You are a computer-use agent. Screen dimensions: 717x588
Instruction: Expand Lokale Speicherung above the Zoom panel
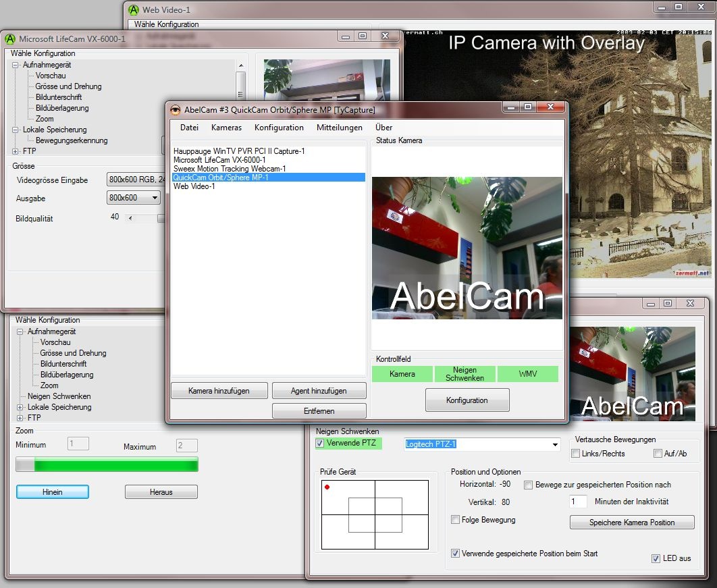click(20, 407)
